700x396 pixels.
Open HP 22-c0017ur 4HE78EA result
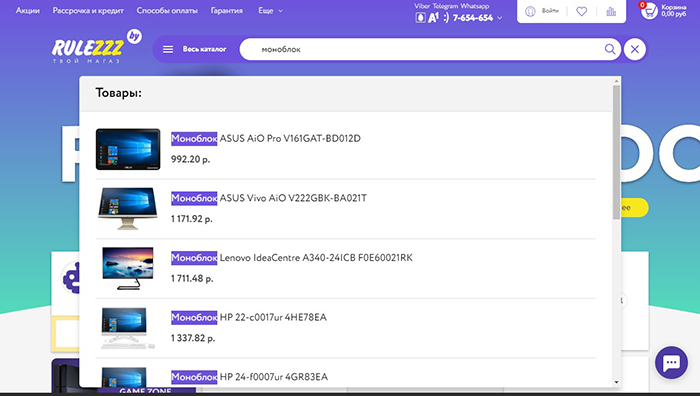point(249,317)
